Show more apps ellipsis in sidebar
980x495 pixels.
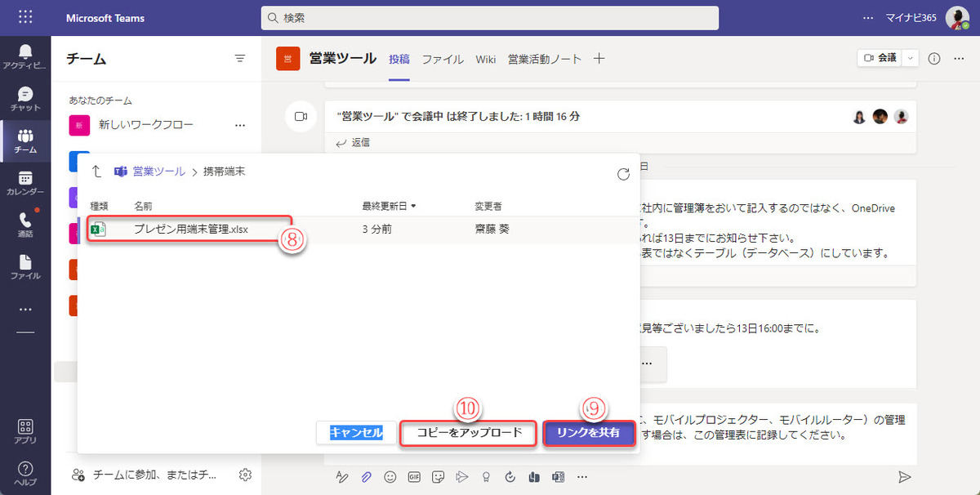[x=25, y=310]
